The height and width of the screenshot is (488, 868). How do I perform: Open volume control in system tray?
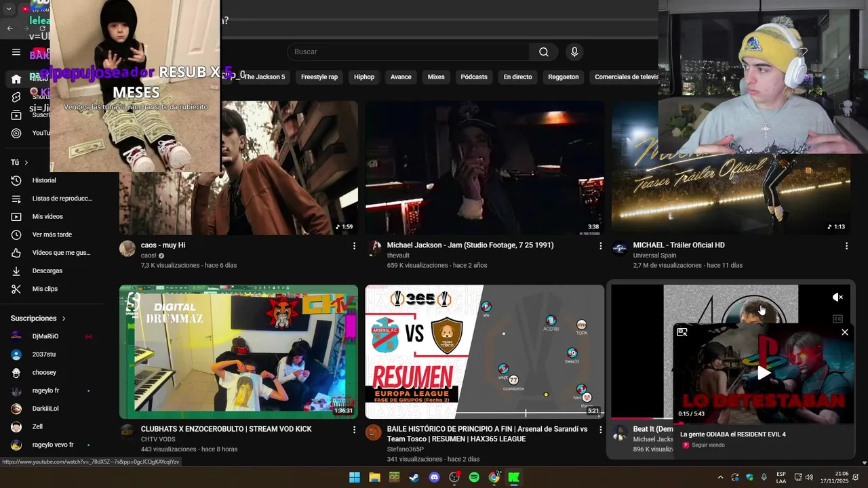point(809,477)
